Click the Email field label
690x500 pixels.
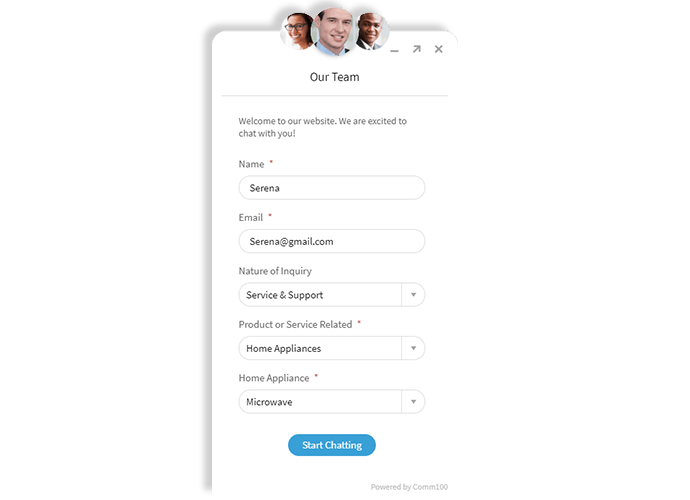click(x=250, y=217)
